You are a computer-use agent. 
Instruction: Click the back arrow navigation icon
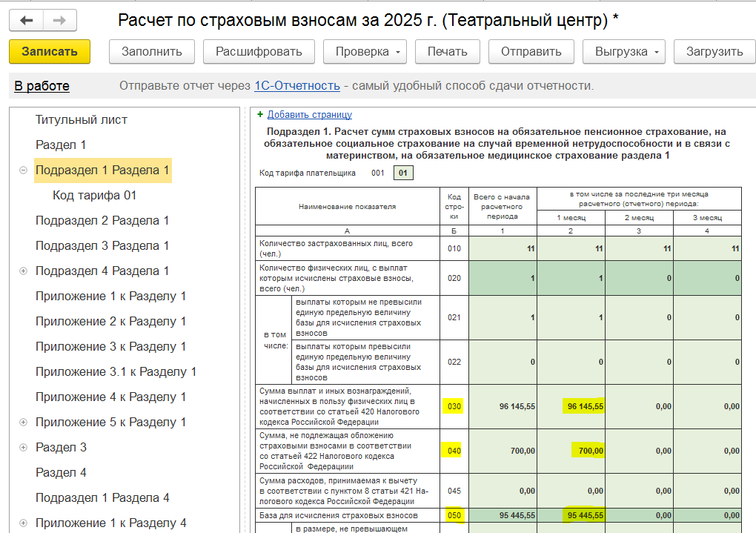tap(26, 21)
